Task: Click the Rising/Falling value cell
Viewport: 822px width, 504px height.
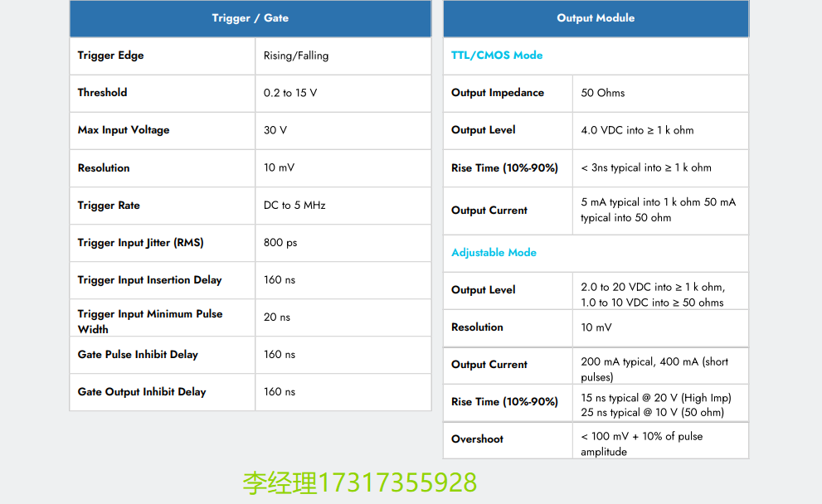Action: [296, 56]
